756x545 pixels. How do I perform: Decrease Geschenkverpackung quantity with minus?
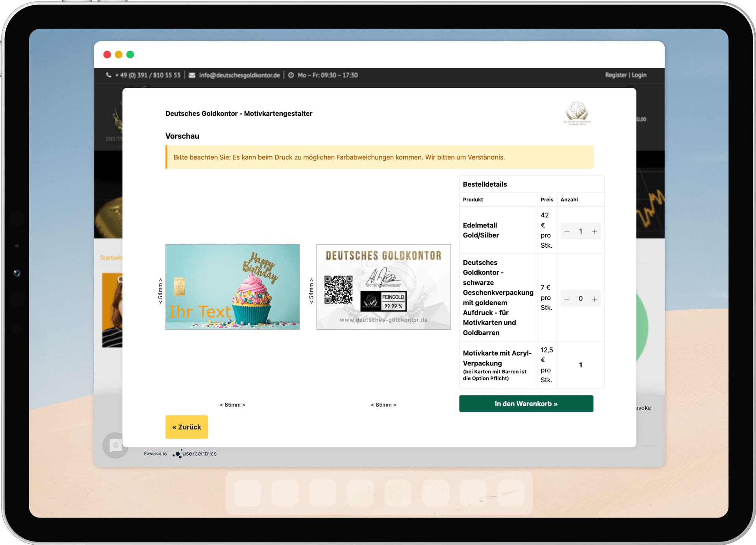pyautogui.click(x=567, y=299)
